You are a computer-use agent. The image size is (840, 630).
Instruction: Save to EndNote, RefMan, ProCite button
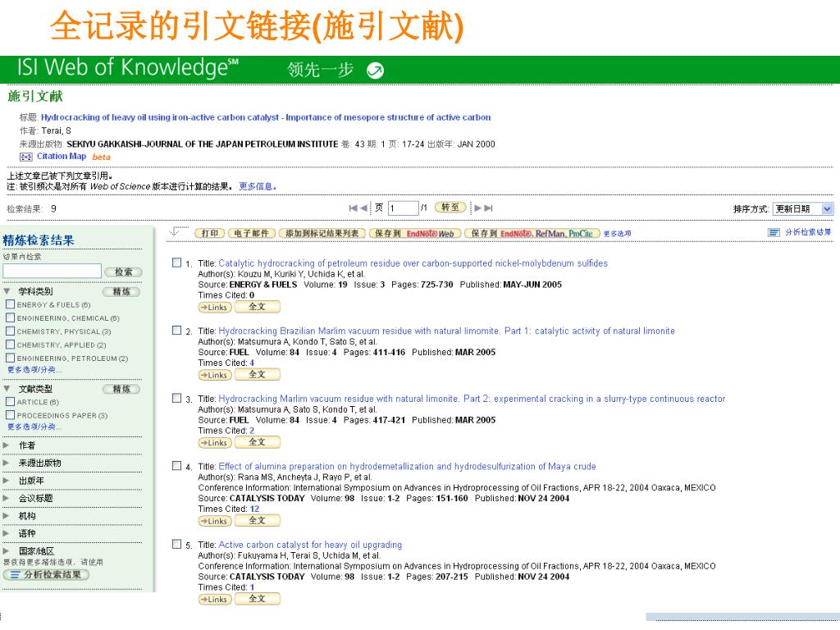pyautogui.click(x=532, y=233)
